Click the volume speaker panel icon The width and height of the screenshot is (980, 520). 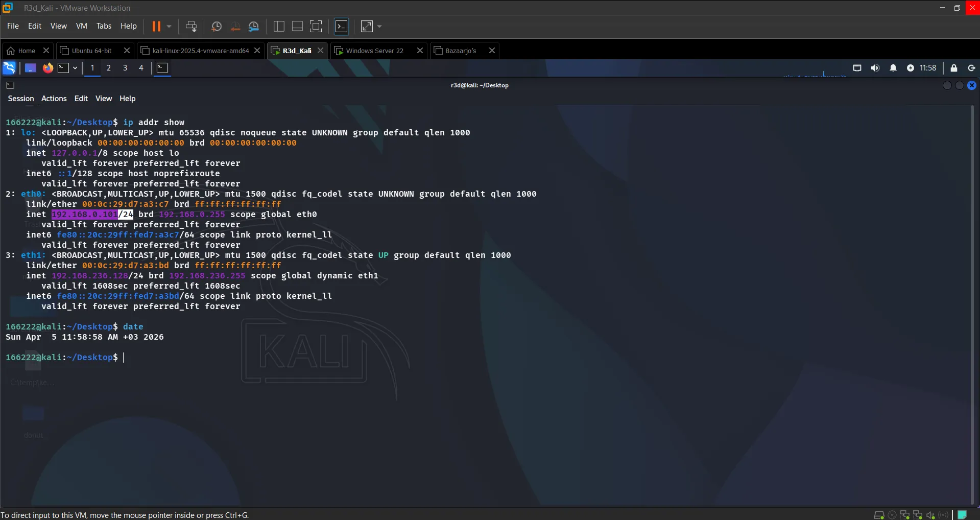point(875,68)
